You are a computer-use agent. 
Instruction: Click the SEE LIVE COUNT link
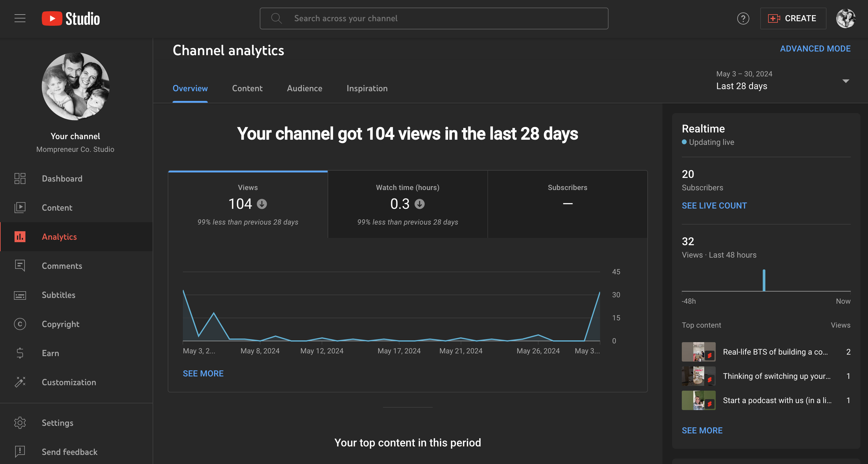(x=714, y=206)
